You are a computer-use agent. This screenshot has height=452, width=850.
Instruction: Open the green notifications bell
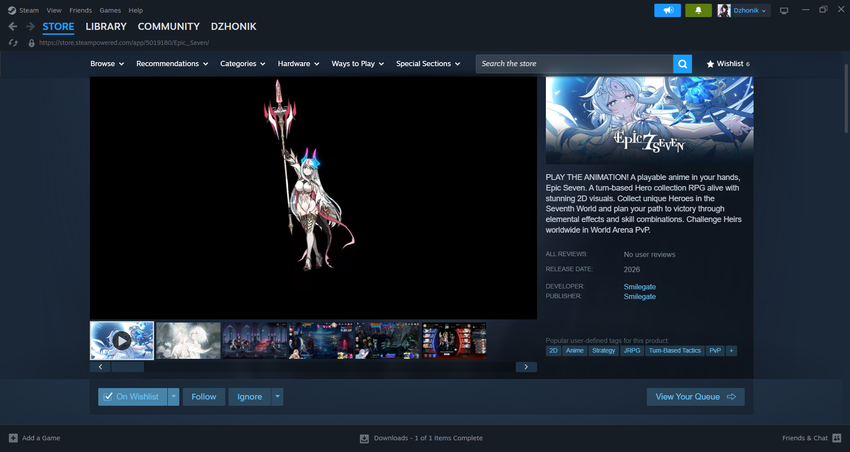click(x=698, y=10)
